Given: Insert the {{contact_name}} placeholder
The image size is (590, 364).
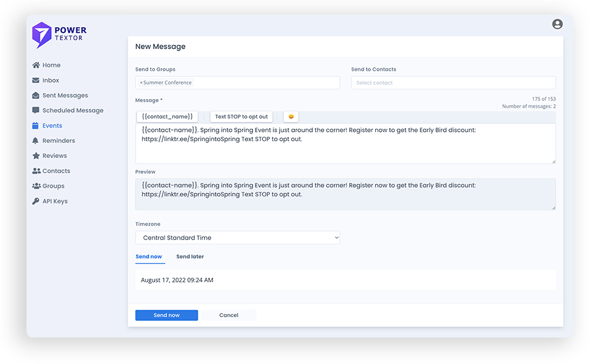Looking at the screenshot, I should tap(167, 116).
